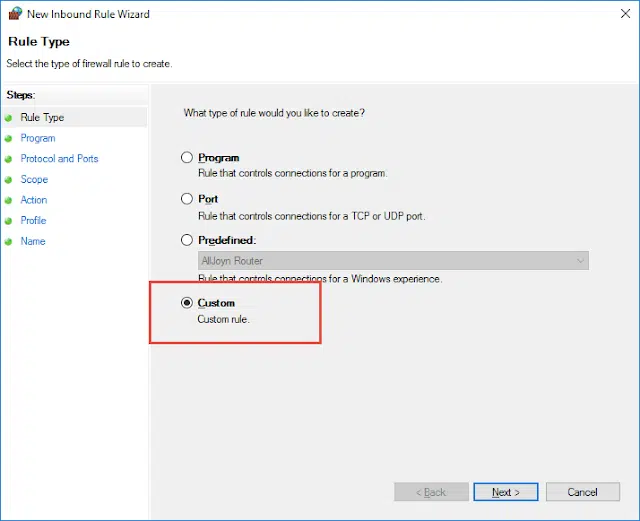Click green bullet beside Name step
The width and height of the screenshot is (640, 521).
[x=9, y=242]
